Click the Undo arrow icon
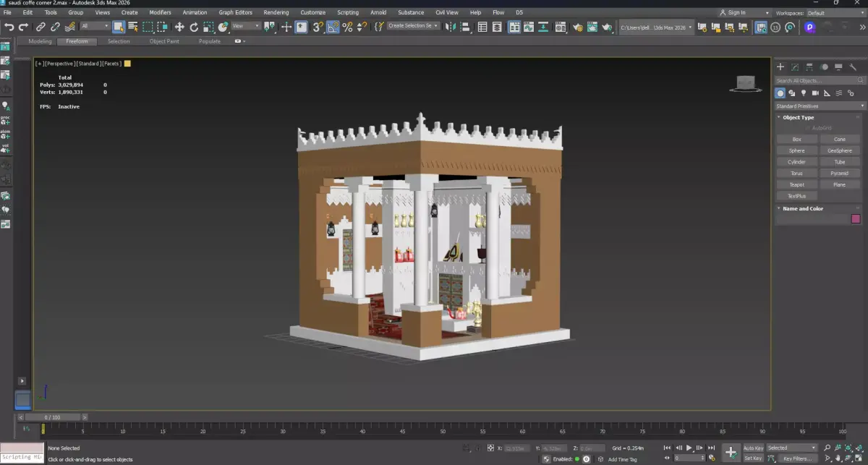Viewport: 868px width, 465px height. 9,27
